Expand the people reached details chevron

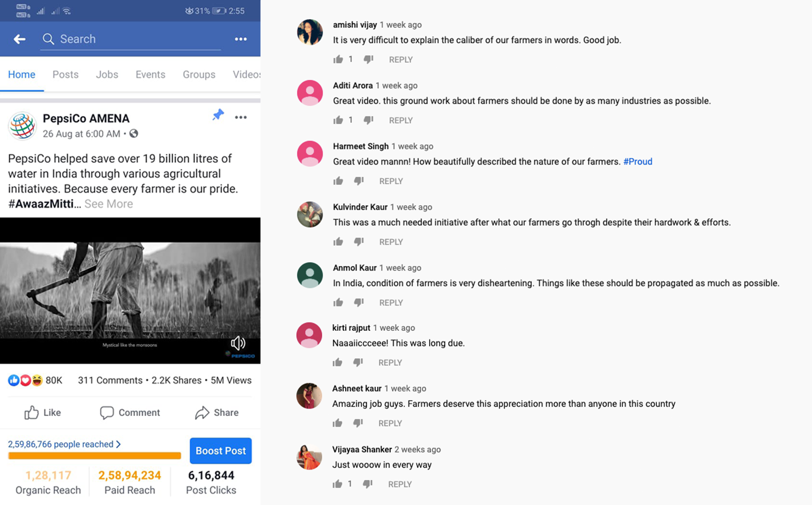click(x=118, y=444)
